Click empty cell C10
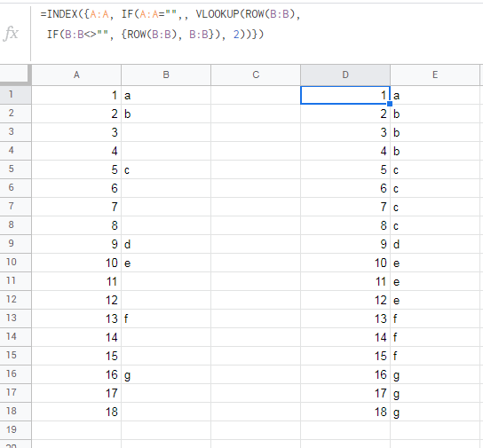The height and width of the screenshot is (448, 483). [256, 263]
